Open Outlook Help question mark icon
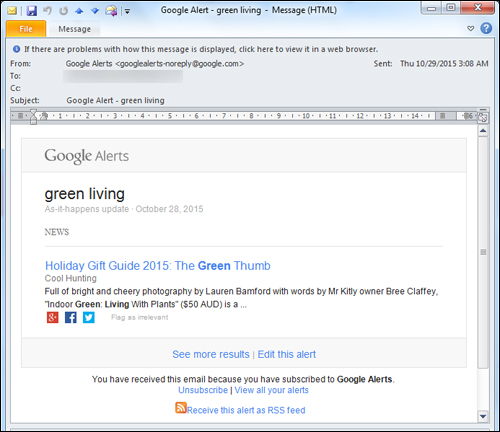500x432 pixels. [486, 28]
